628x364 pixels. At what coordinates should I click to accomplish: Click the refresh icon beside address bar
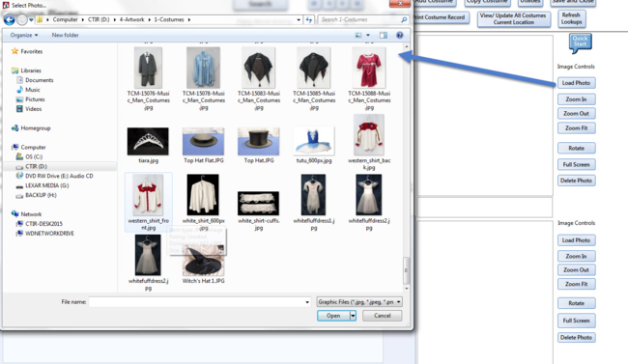[x=309, y=19]
